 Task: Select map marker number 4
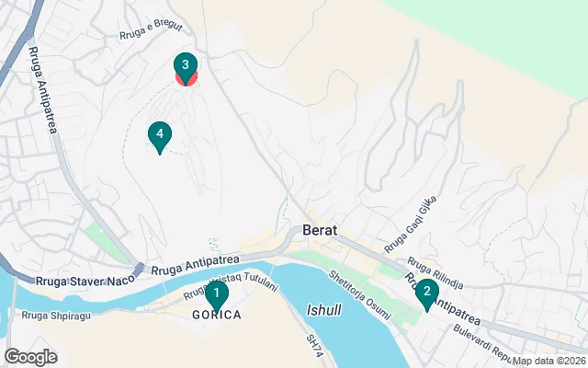pos(160,136)
